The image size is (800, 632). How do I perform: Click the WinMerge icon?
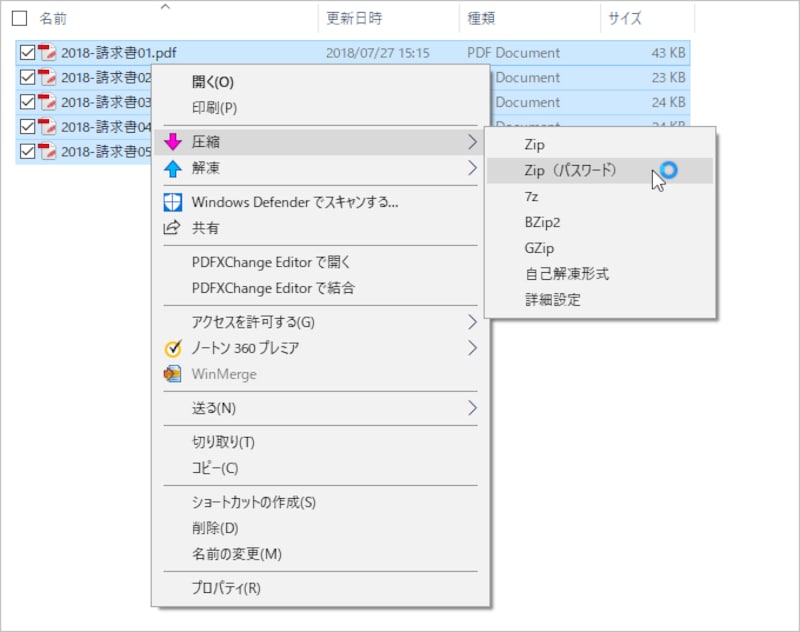172,374
